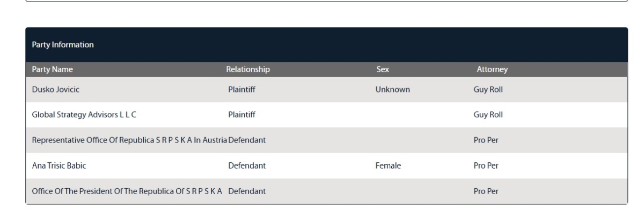Select party name Dusko Jovicic
644x222 pixels.
coord(56,90)
